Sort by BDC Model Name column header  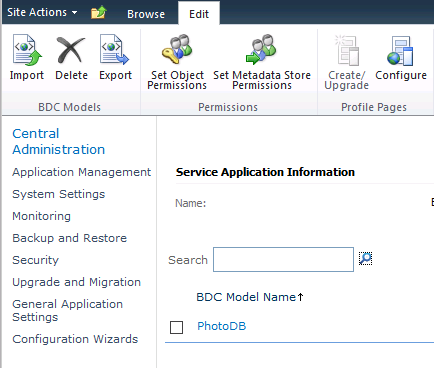coord(250,297)
